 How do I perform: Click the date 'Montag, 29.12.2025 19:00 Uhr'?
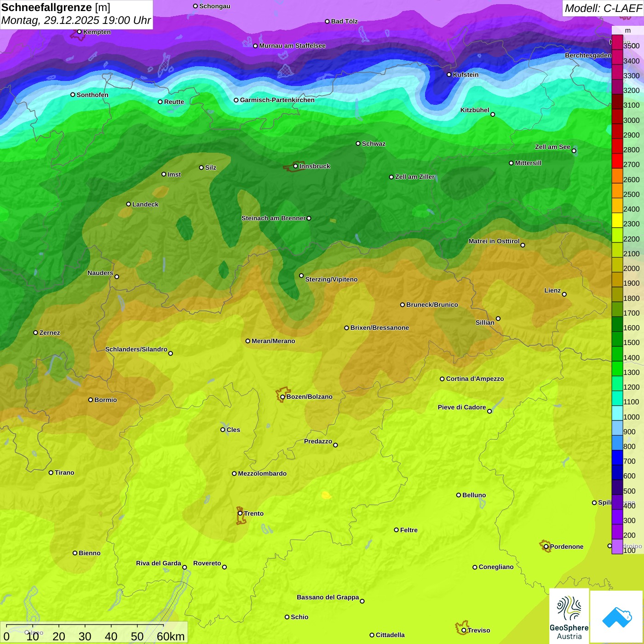click(x=76, y=20)
